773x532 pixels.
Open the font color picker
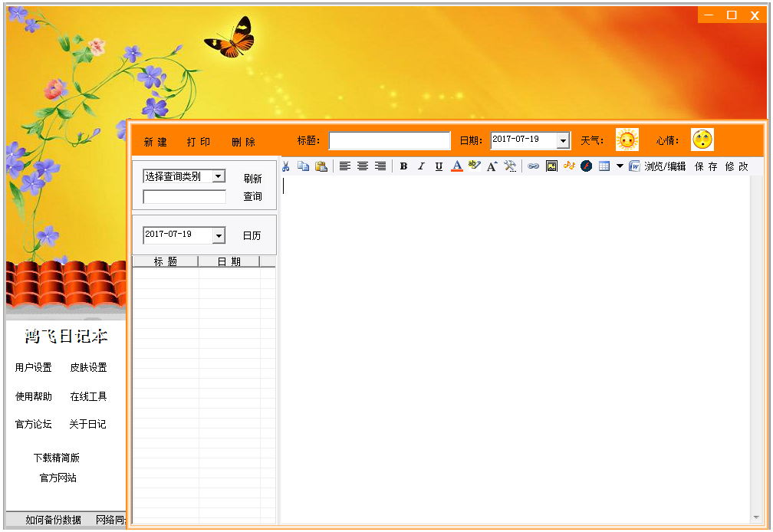(456, 166)
